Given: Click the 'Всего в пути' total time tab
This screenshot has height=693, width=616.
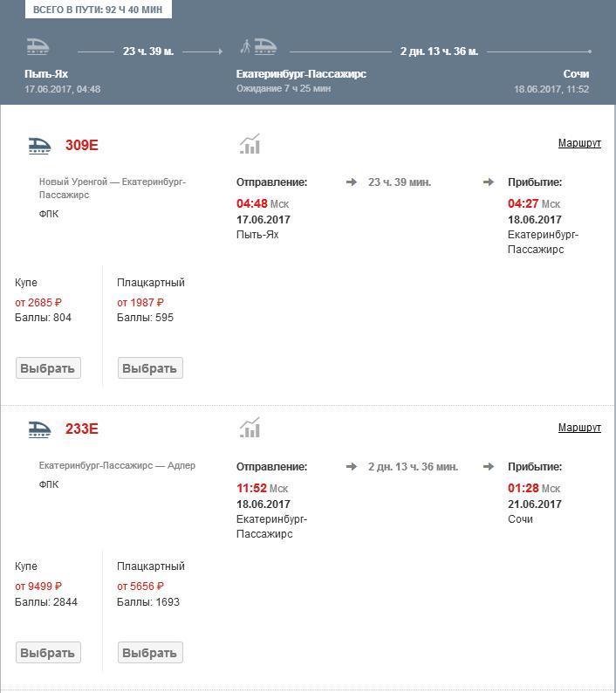Looking at the screenshot, I should click(x=98, y=10).
